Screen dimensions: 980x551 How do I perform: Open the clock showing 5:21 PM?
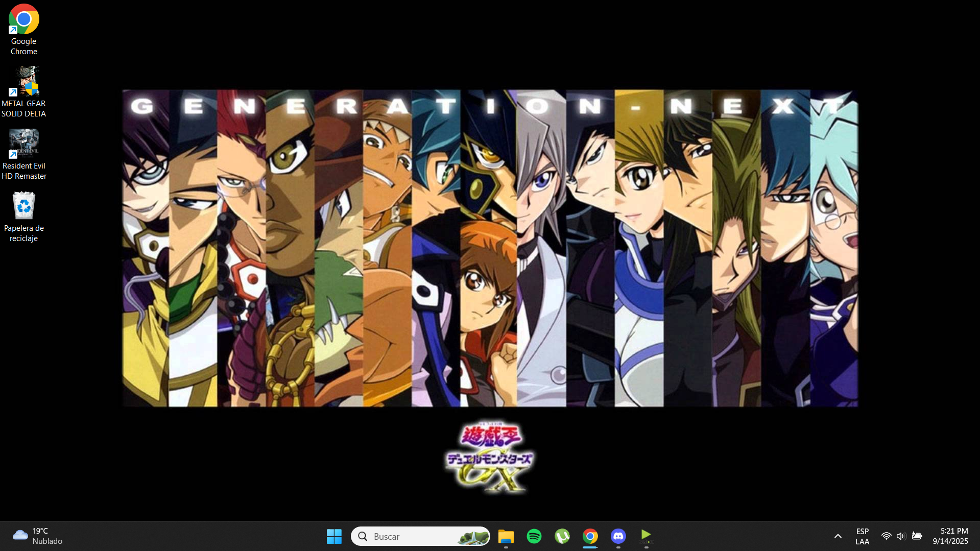click(x=950, y=536)
